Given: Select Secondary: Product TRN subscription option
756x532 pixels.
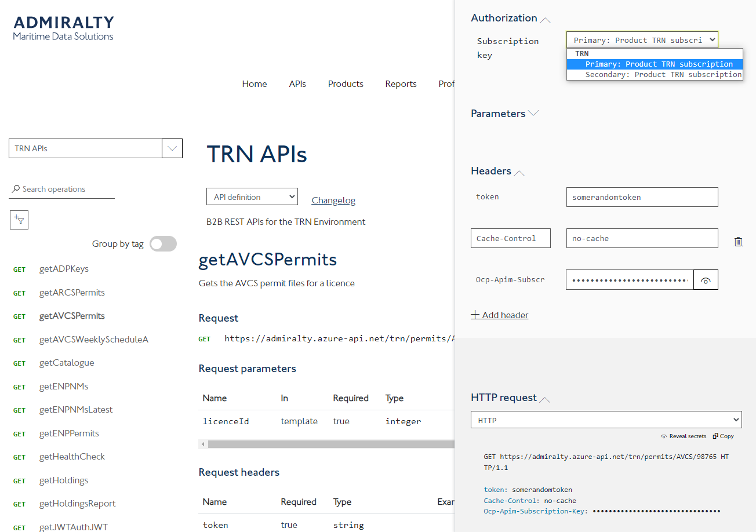Looking at the screenshot, I should [x=663, y=74].
